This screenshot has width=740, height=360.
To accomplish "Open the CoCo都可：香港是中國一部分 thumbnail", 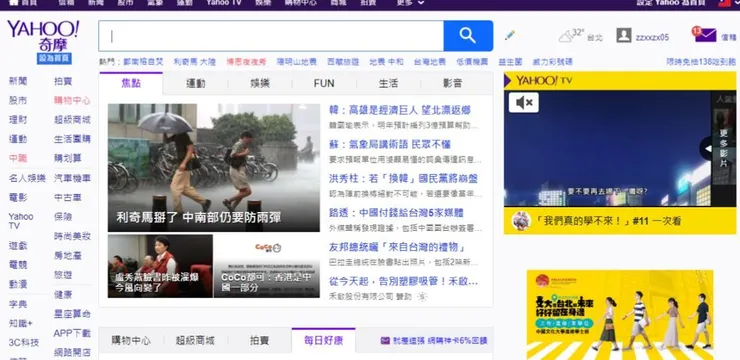I will 267,266.
